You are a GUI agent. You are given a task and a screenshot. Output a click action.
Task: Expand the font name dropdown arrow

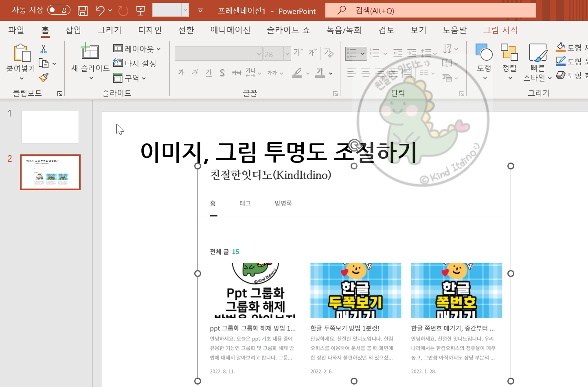(x=259, y=53)
